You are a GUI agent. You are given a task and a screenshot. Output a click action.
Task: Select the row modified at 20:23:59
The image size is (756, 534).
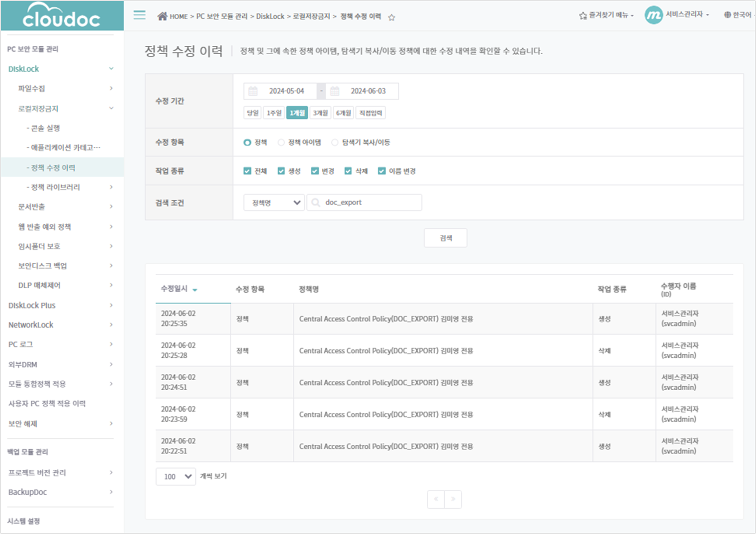pyautogui.click(x=444, y=414)
